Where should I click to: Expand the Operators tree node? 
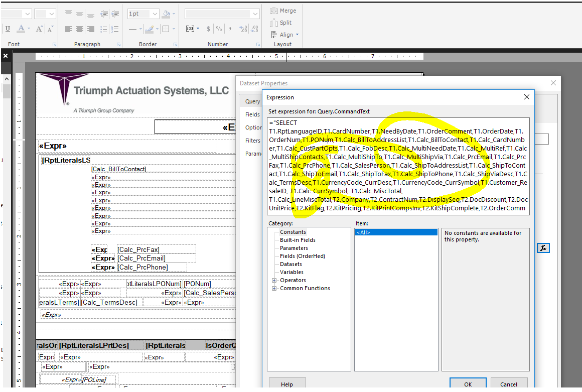point(274,280)
